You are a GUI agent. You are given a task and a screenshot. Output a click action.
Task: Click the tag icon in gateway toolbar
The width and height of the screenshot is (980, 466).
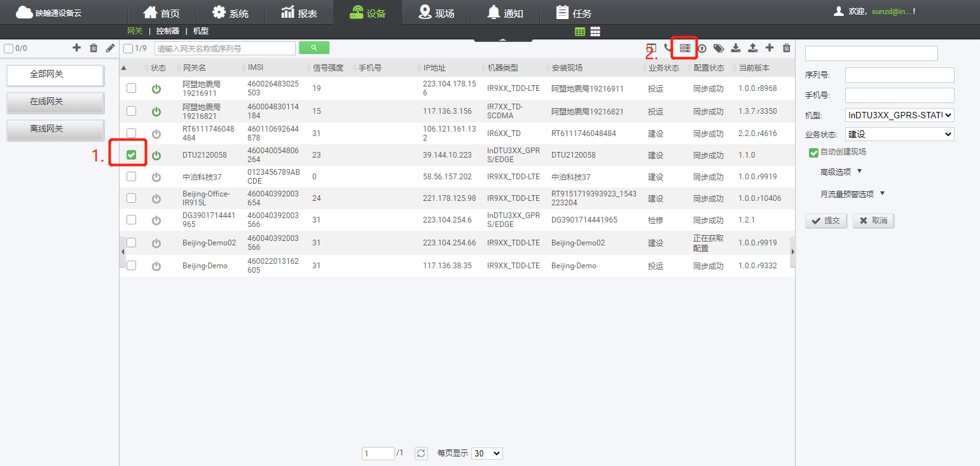(x=719, y=48)
